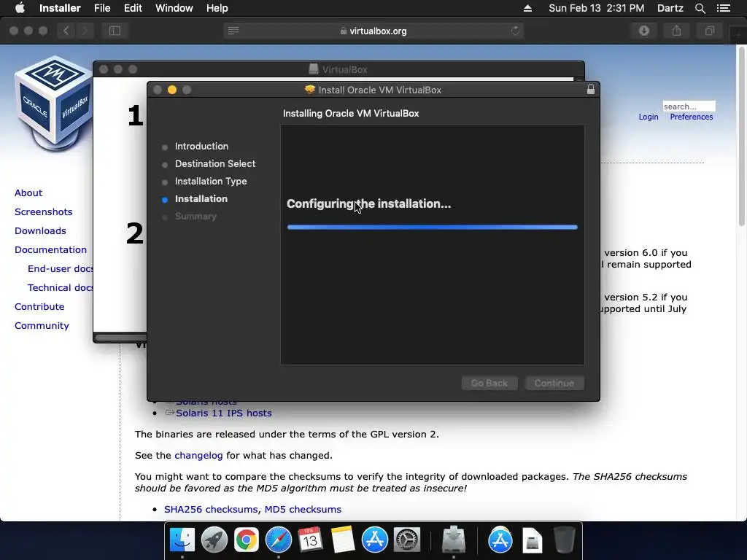747x560 pixels.
Task: Open the Screenshots link
Action: click(x=43, y=212)
